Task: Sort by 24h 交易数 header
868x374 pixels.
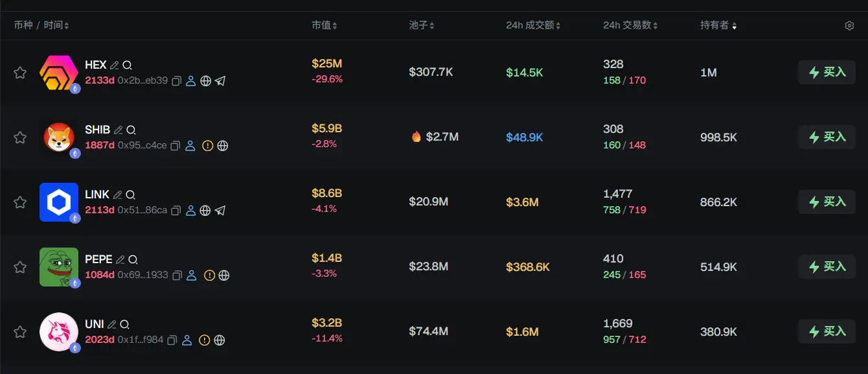Action: 630,25
